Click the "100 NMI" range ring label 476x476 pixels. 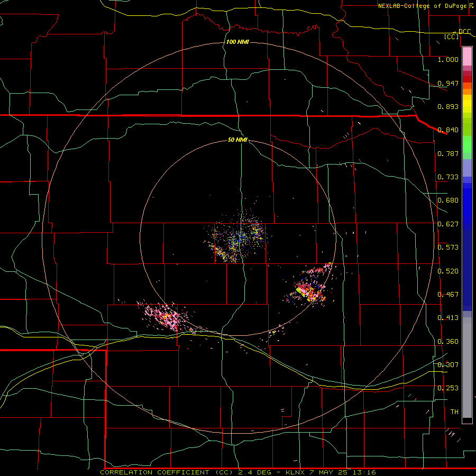[x=237, y=42]
